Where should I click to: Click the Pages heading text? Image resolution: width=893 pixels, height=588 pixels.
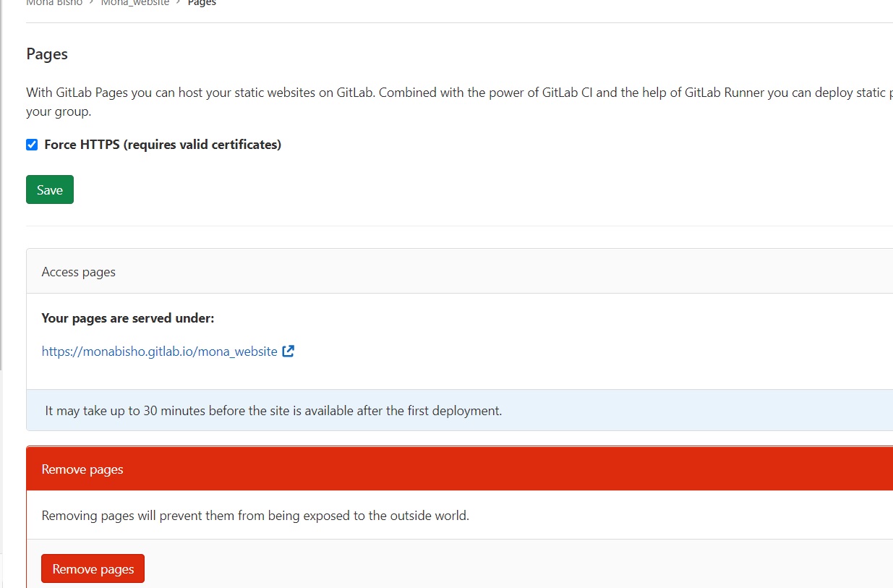click(47, 54)
